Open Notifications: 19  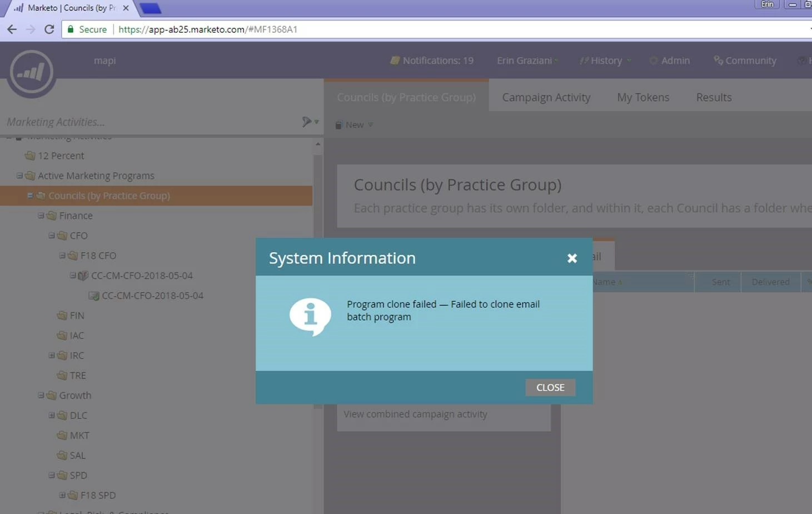pos(432,61)
